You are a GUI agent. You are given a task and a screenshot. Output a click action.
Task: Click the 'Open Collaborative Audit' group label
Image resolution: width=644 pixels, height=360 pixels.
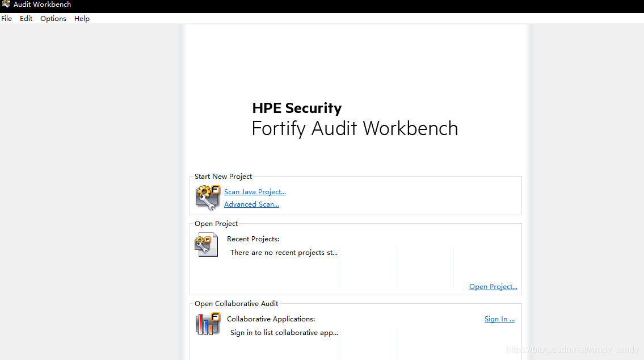pos(236,304)
